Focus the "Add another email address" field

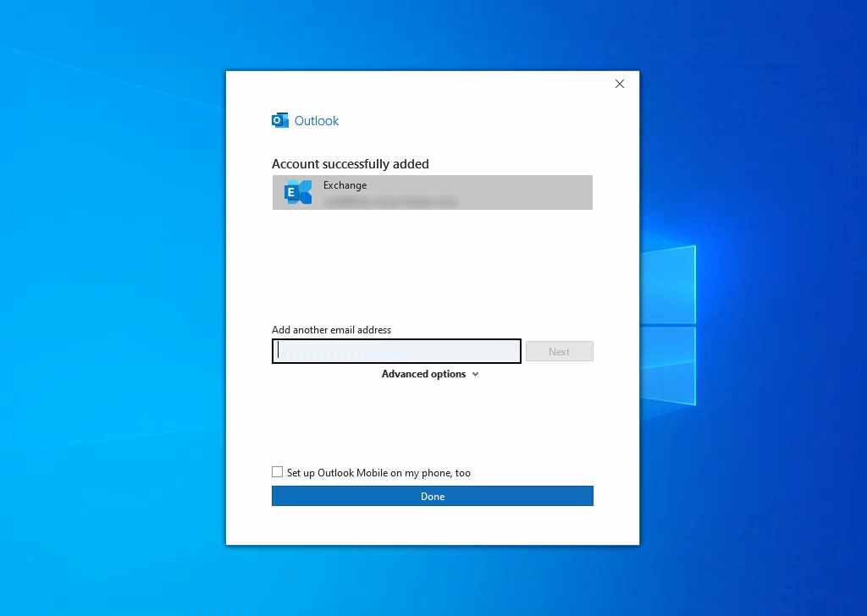(395, 350)
